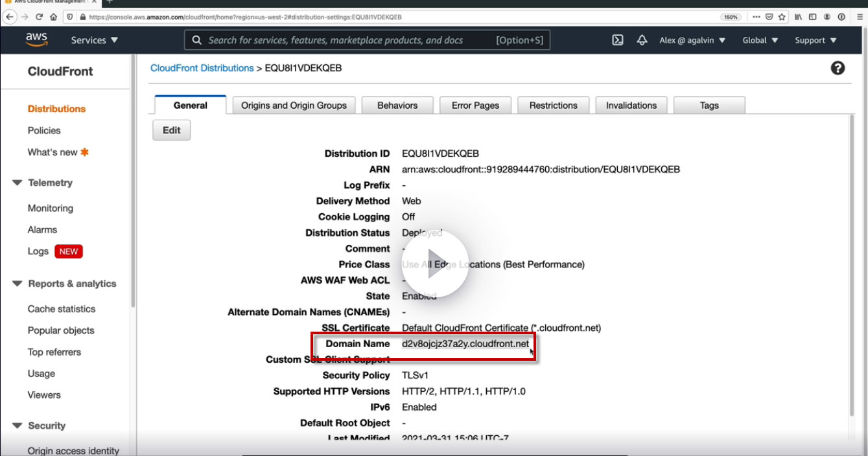Open the Restrictions tab
This screenshot has height=456, width=868.
click(553, 105)
